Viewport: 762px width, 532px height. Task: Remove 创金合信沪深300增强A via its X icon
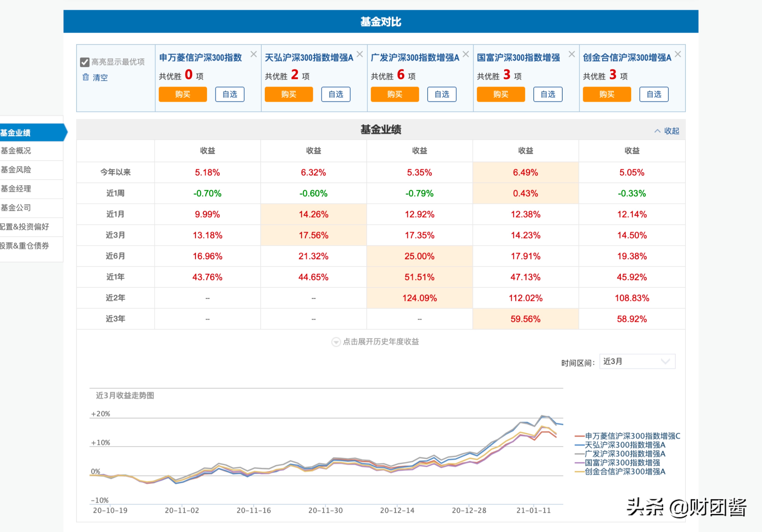678,54
